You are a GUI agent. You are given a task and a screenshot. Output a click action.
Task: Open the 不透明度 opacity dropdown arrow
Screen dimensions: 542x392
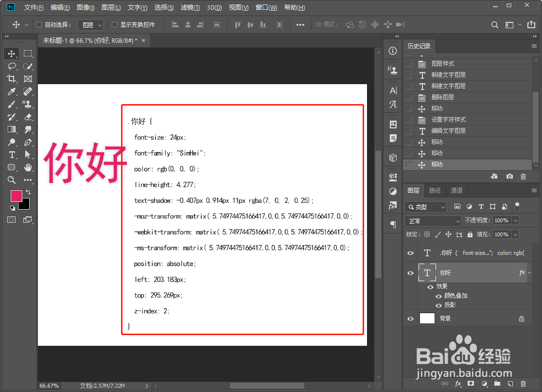[x=515, y=220]
